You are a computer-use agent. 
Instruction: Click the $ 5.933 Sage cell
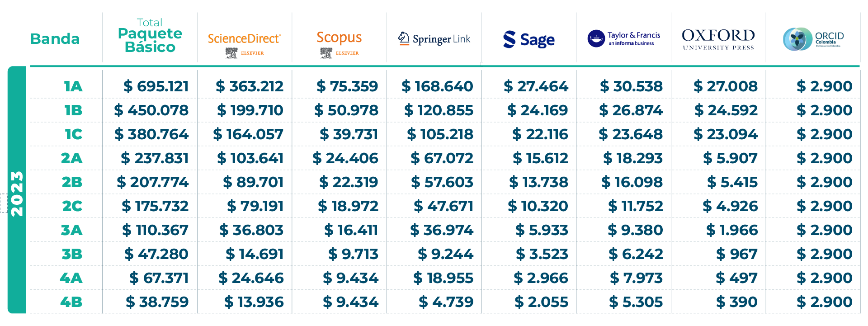pyautogui.click(x=542, y=230)
